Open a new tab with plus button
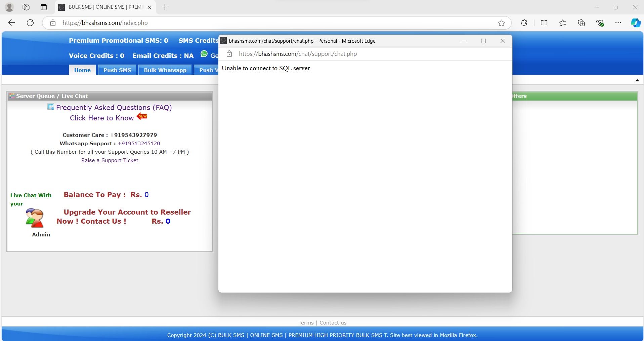The width and height of the screenshot is (644, 341). [165, 7]
